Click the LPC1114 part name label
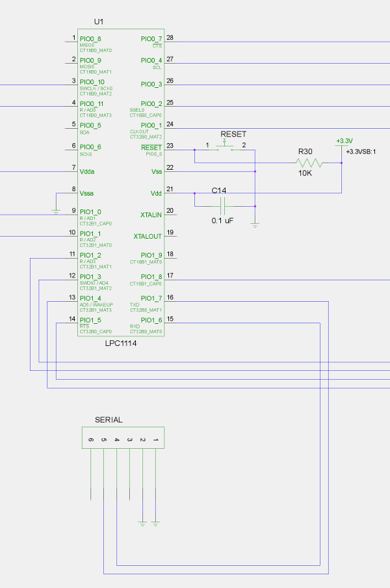The height and width of the screenshot is (588, 390). (121, 343)
